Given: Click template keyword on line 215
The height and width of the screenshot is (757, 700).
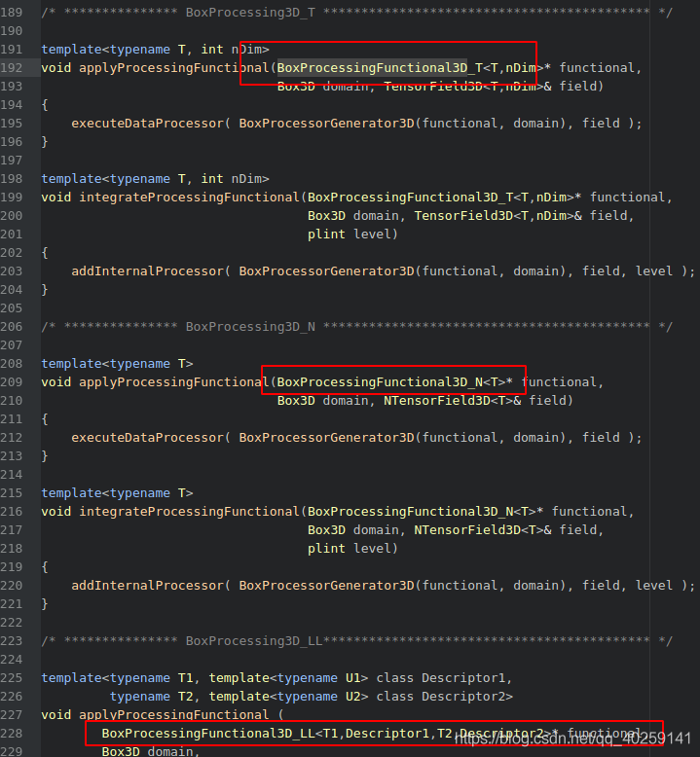Looking at the screenshot, I should pos(71,493).
